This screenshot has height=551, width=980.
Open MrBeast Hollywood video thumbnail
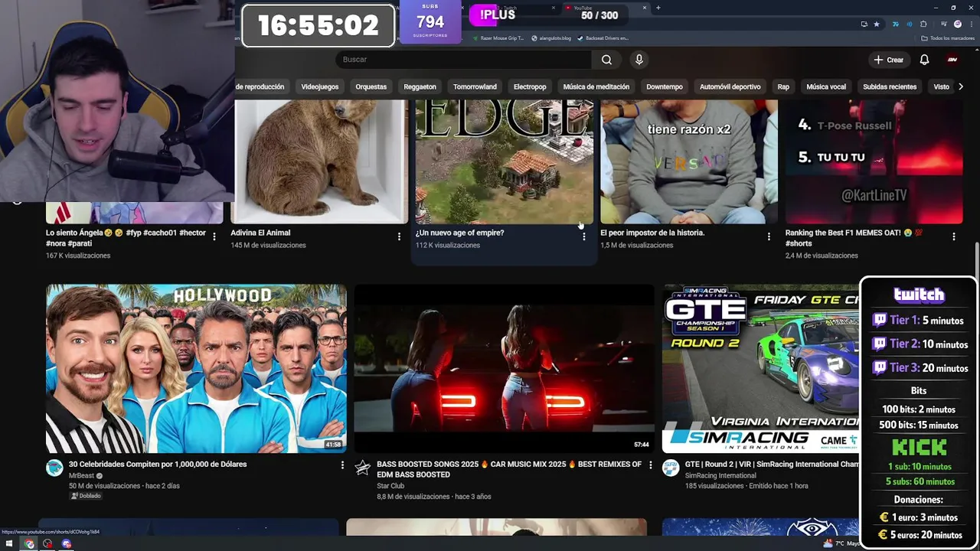tap(196, 369)
